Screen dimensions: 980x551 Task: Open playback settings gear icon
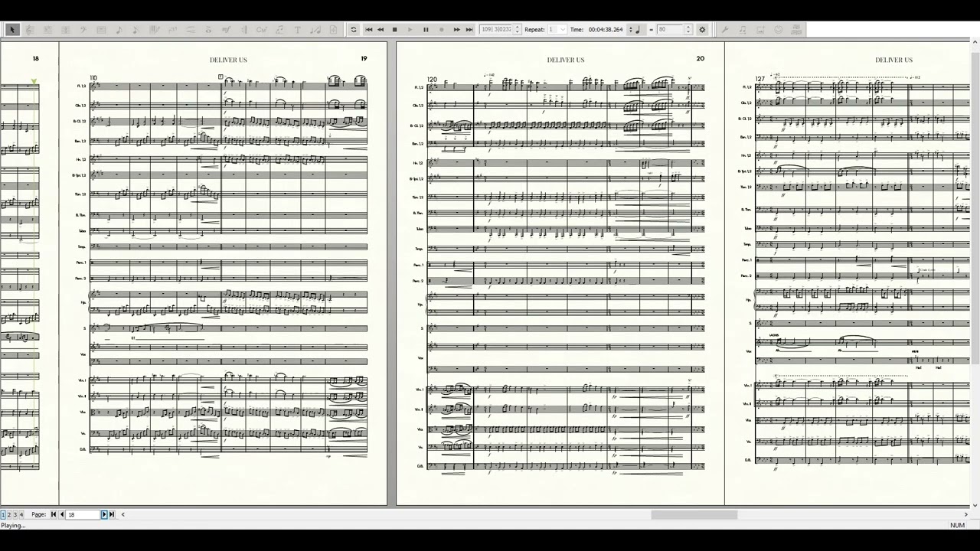(702, 30)
